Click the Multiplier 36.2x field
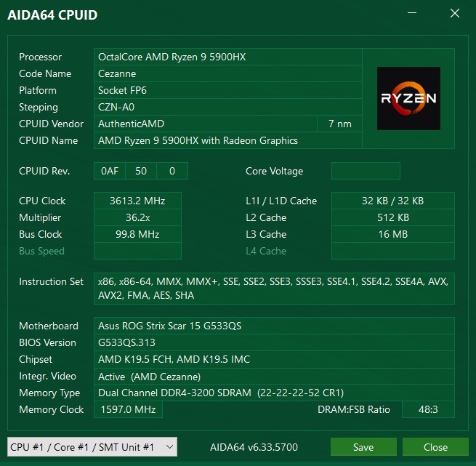Viewport: 476px width, 466px height. coord(137,217)
